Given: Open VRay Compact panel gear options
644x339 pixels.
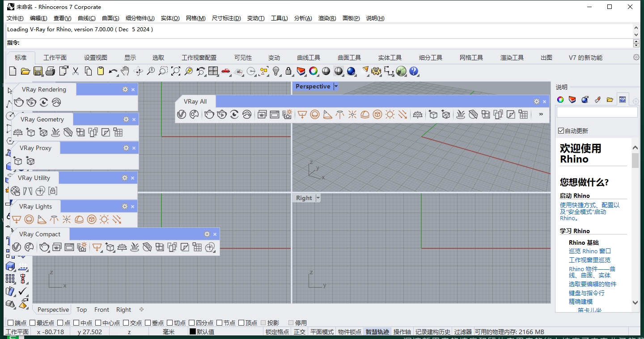Looking at the screenshot, I should tap(207, 234).
